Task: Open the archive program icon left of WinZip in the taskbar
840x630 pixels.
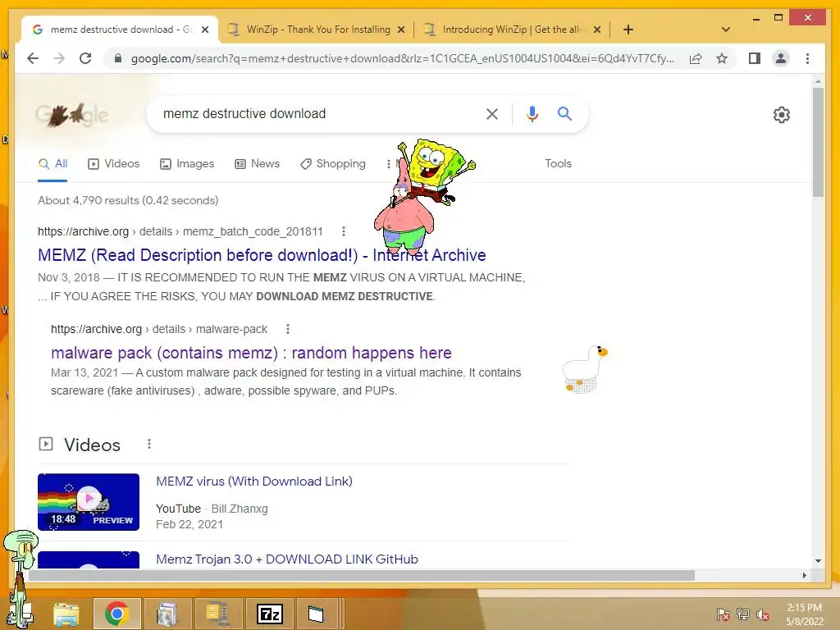Action: pyautogui.click(x=167, y=614)
